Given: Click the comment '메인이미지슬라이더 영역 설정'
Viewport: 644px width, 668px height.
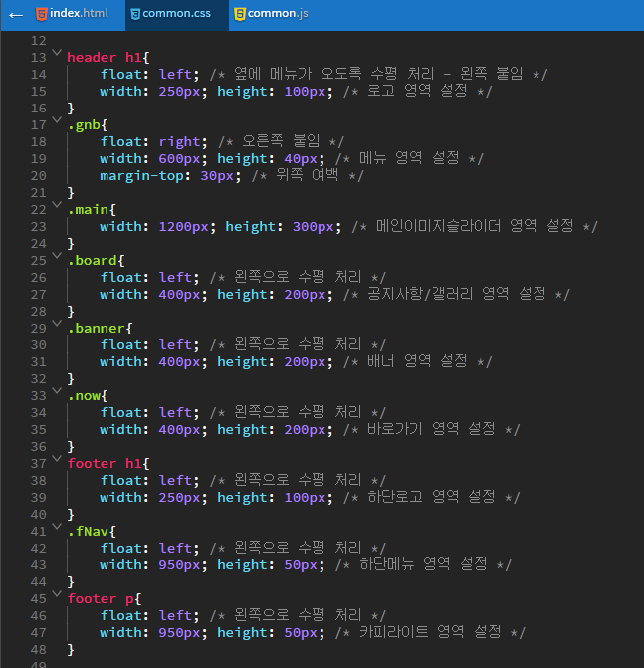Looking at the screenshot, I should [x=475, y=226].
